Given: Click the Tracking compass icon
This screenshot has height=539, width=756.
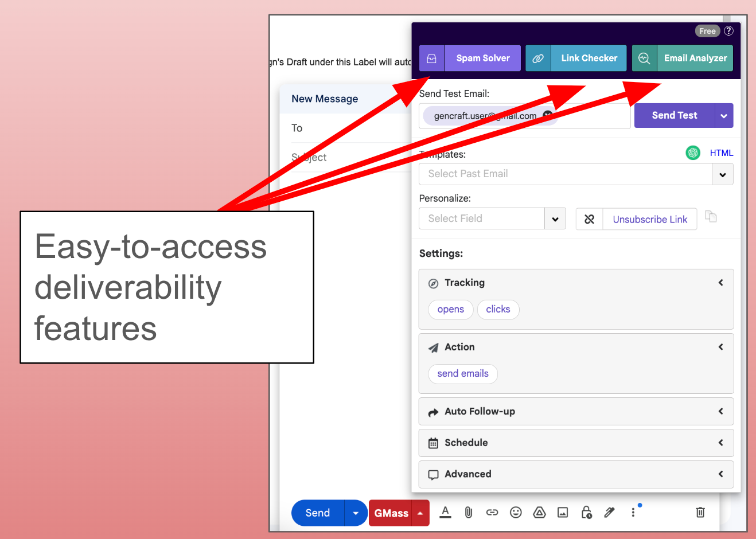Looking at the screenshot, I should 434,283.
